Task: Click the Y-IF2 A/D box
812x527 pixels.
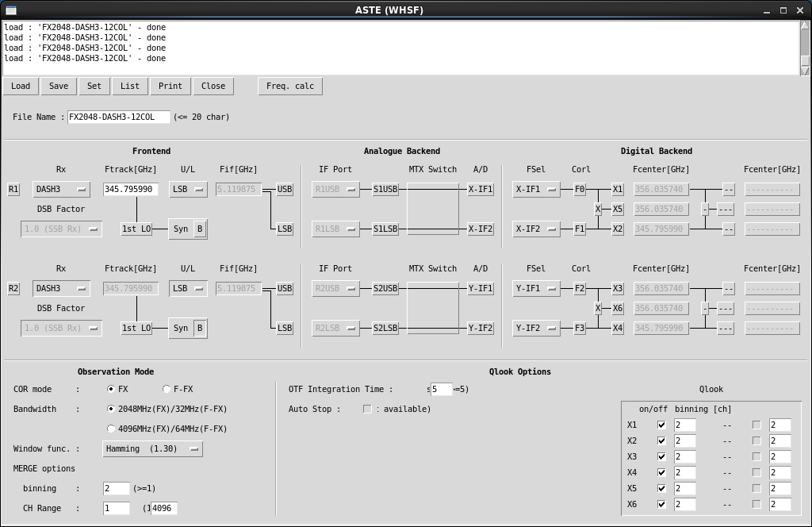Action: (x=481, y=328)
